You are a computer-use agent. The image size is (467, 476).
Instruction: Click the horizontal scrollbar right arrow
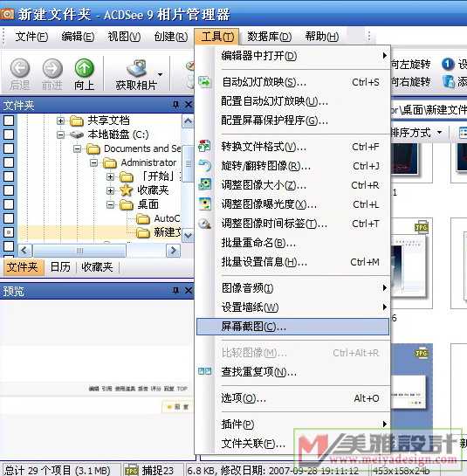[173, 251]
